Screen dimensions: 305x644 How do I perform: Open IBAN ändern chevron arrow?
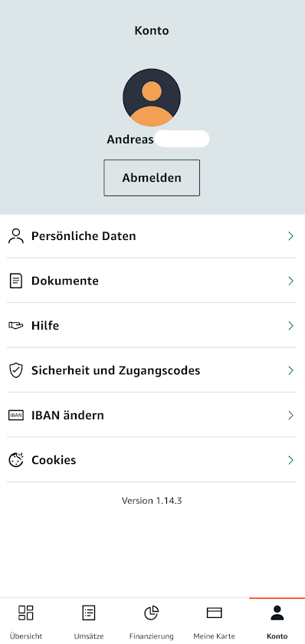click(x=290, y=416)
